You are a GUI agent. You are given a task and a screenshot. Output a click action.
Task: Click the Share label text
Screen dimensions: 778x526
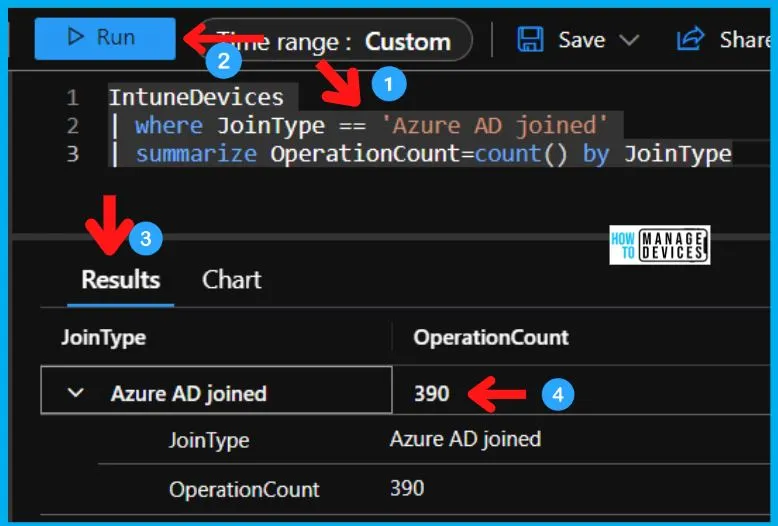(746, 40)
